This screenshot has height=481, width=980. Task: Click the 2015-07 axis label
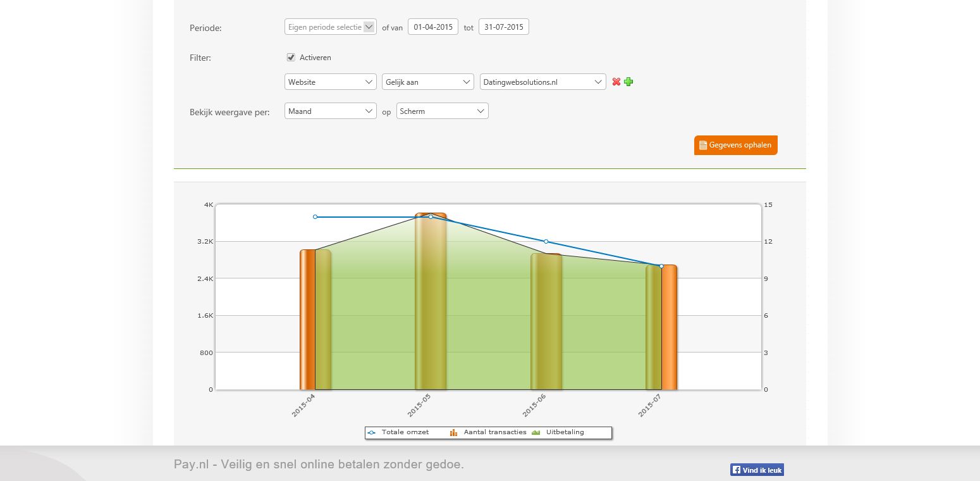[650, 405]
